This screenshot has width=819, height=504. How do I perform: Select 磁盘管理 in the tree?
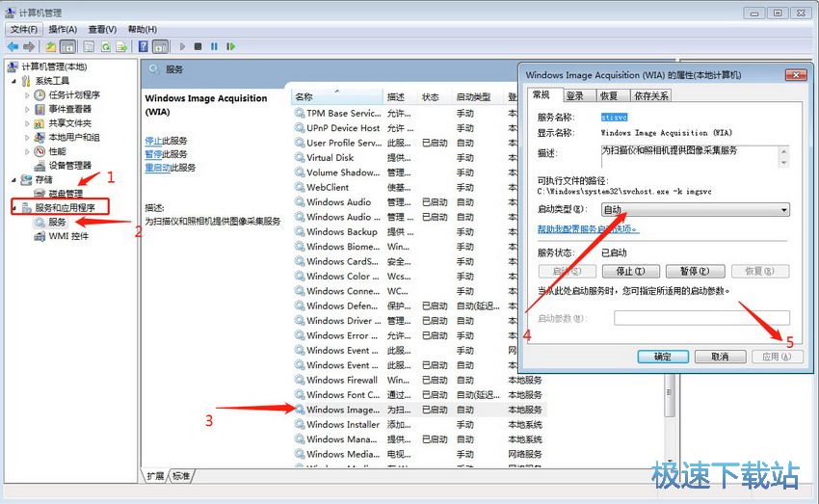coord(66,194)
